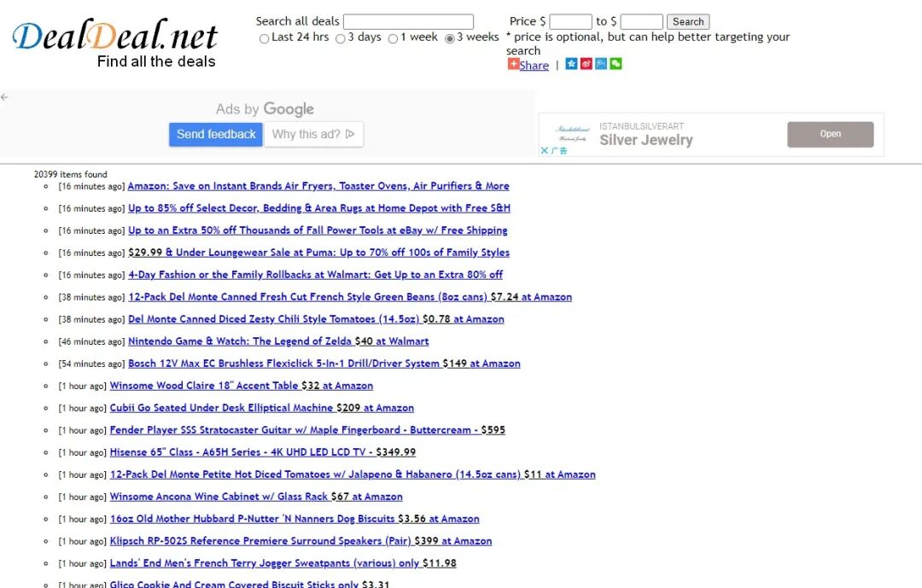Select the 1 week radio button
This screenshot has width=922, height=588.
pyautogui.click(x=393, y=38)
